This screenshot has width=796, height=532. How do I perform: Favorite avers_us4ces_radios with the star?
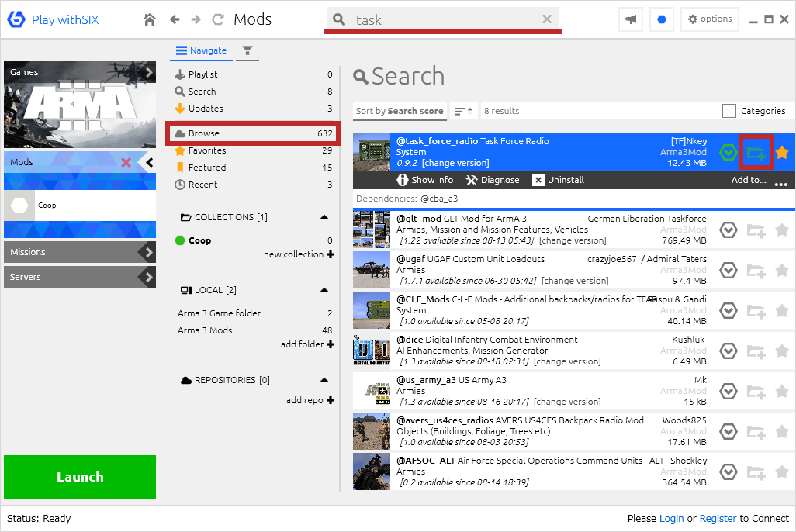pos(782,431)
